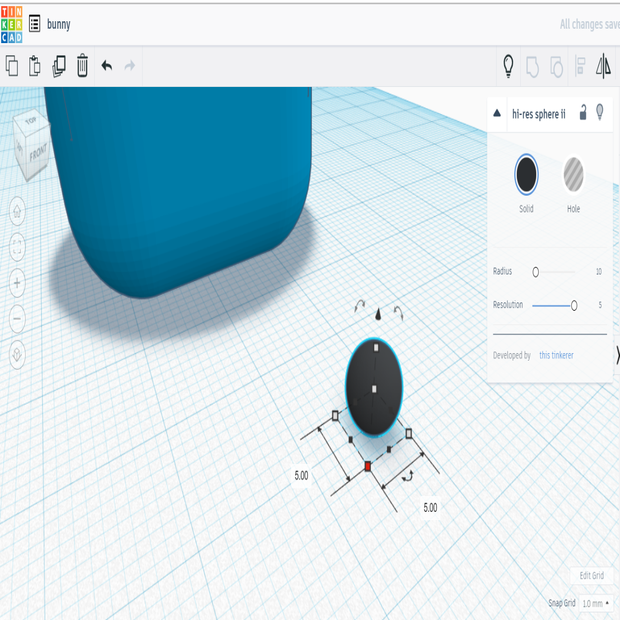
Task: Switch the shape to Hole
Action: click(x=573, y=175)
